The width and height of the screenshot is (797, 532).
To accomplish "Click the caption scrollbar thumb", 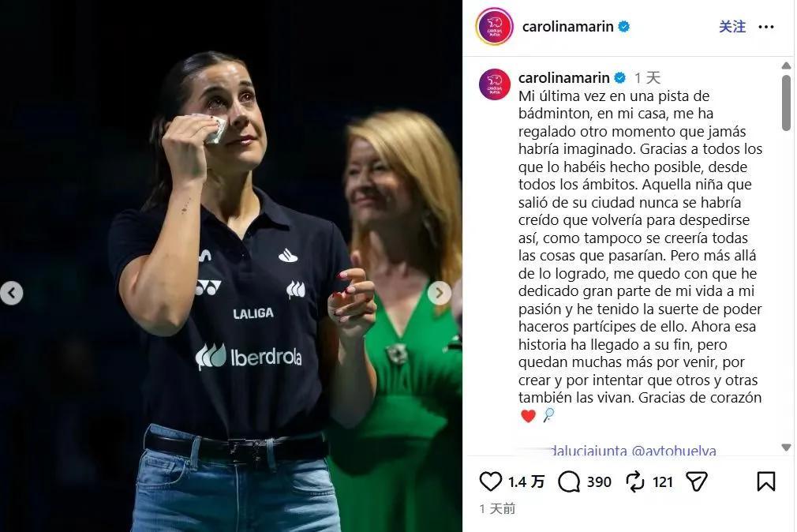I will coord(786,103).
